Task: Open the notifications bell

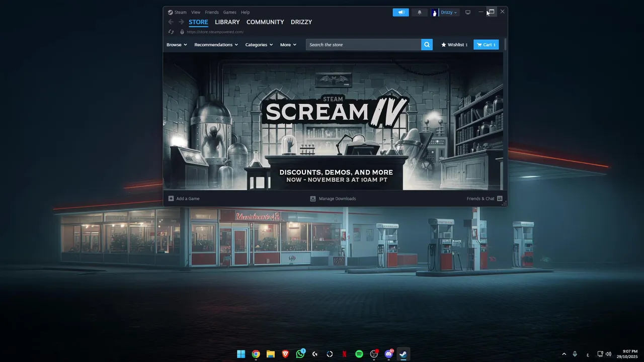Action: click(x=420, y=12)
